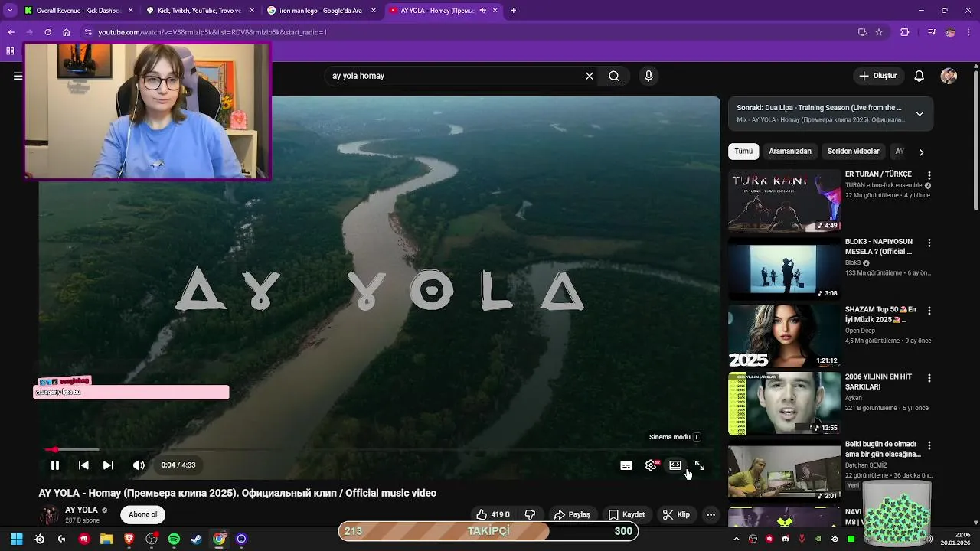Submit search with magnifier icon
980x551 pixels.
click(614, 76)
